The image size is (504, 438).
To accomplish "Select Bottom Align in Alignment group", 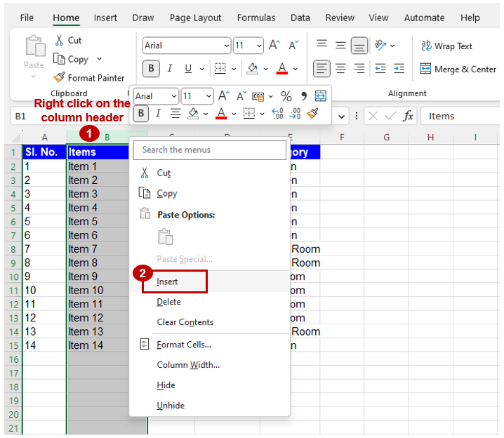I will click(359, 46).
